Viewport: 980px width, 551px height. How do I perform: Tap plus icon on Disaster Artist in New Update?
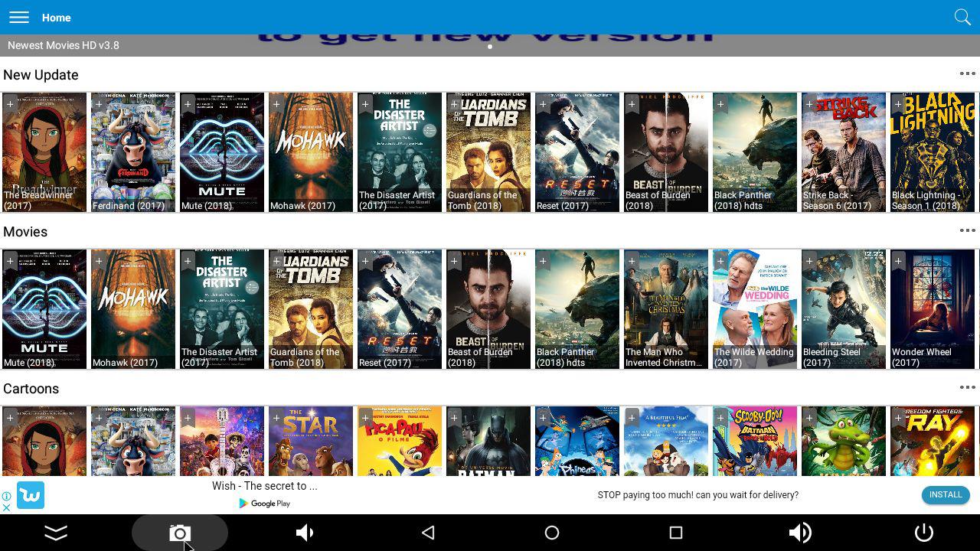365,104
